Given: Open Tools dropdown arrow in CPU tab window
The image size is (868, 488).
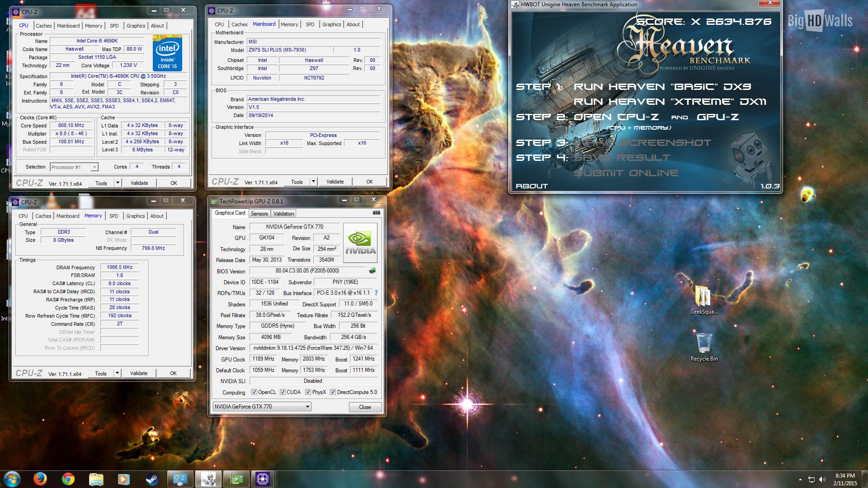Looking at the screenshot, I should 118,183.
